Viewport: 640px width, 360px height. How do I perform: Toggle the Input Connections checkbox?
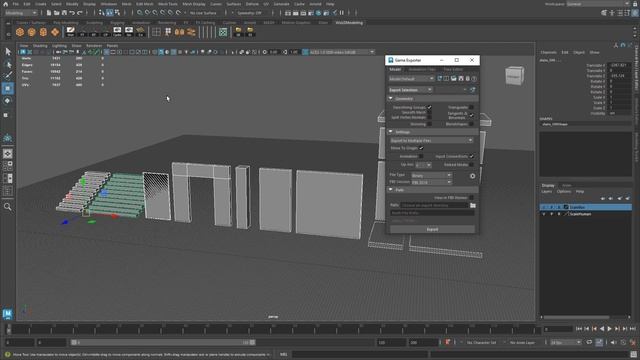pos(471,156)
